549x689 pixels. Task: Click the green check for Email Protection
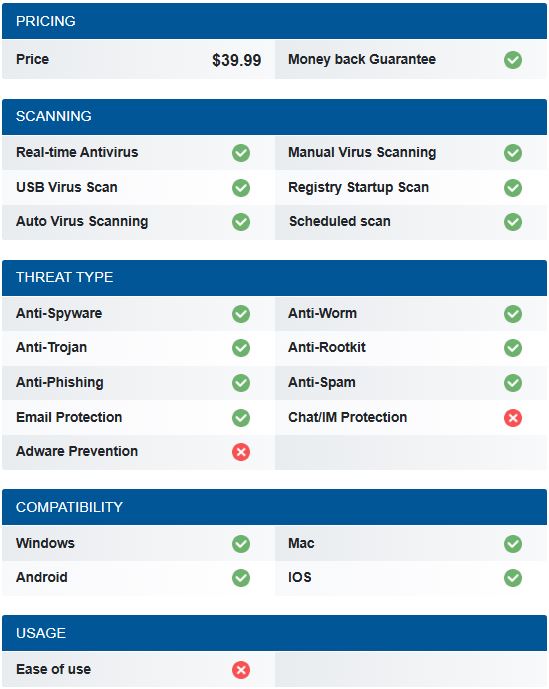point(241,417)
